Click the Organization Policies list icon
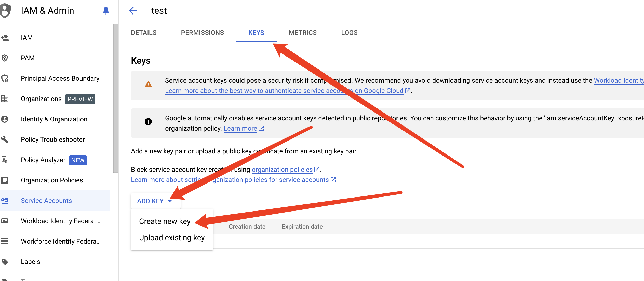Viewport: 644px width, 281px height. (x=5, y=180)
